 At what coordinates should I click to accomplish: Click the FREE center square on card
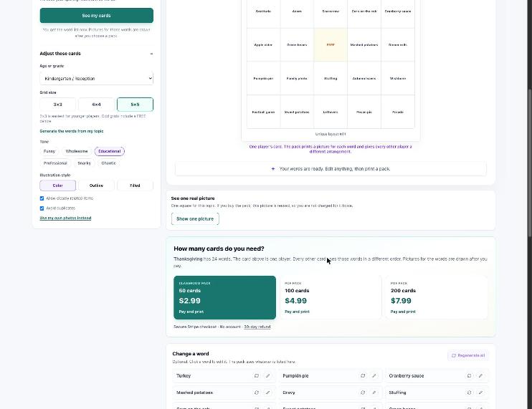(x=331, y=44)
